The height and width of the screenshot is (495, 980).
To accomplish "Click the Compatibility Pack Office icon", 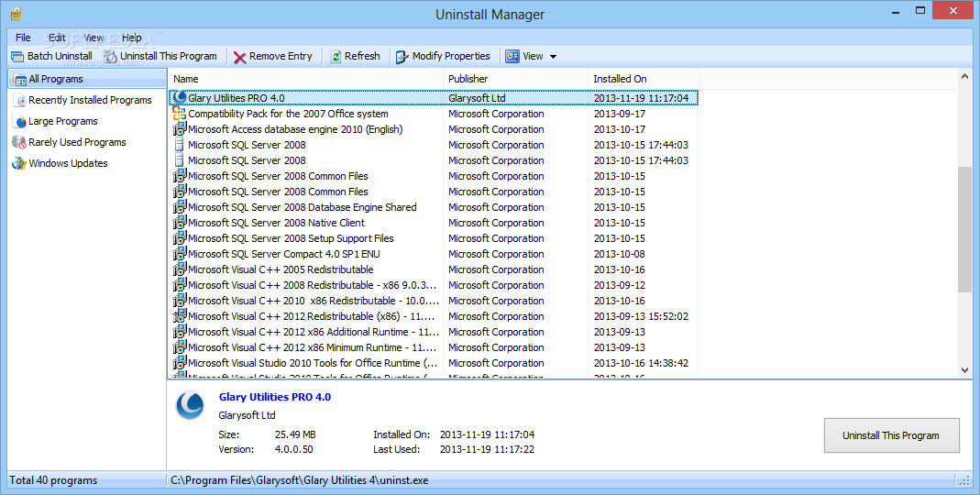I will [180, 113].
